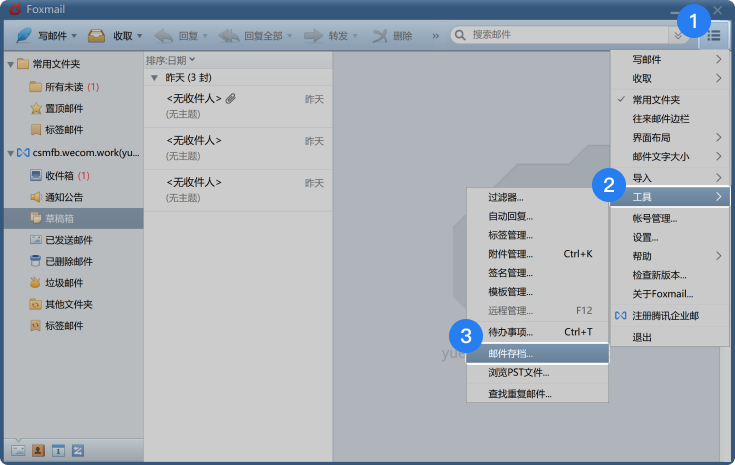Select the 草稿箱 drafts folder
Image resolution: width=735 pixels, height=465 pixels.
click(x=74, y=218)
